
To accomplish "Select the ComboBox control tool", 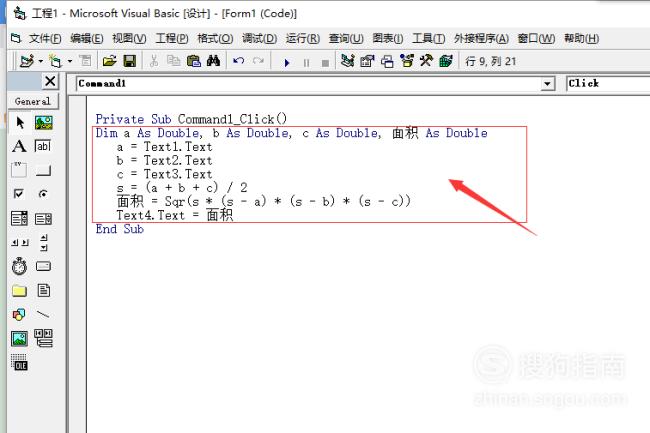I will (19, 218).
